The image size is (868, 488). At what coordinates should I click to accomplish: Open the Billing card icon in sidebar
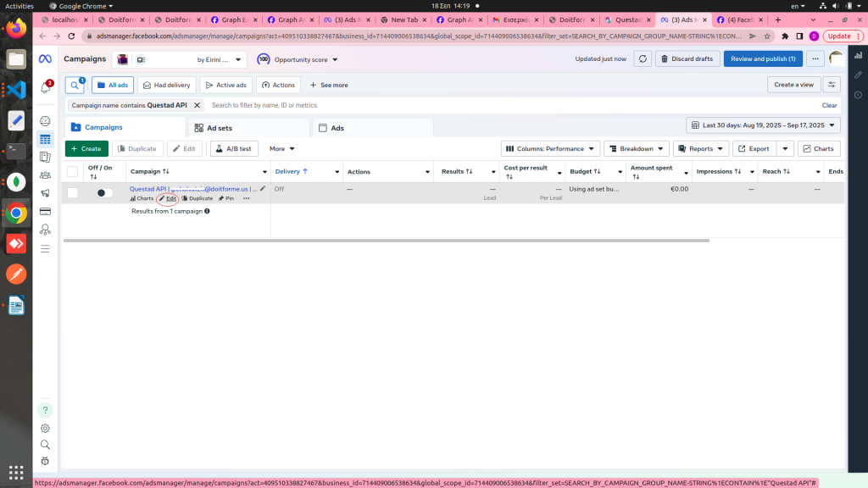(x=45, y=211)
